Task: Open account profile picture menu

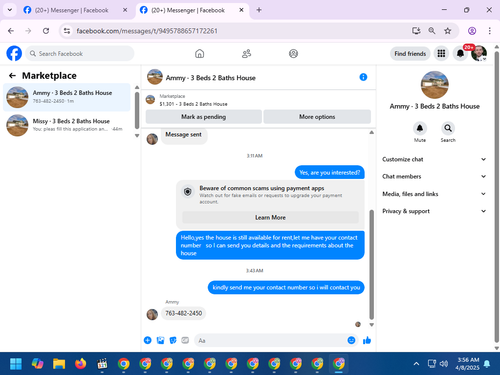Action: click(x=479, y=53)
